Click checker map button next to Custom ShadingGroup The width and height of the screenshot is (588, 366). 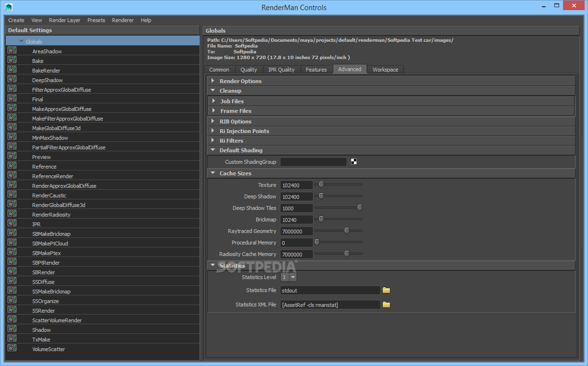pyautogui.click(x=353, y=162)
